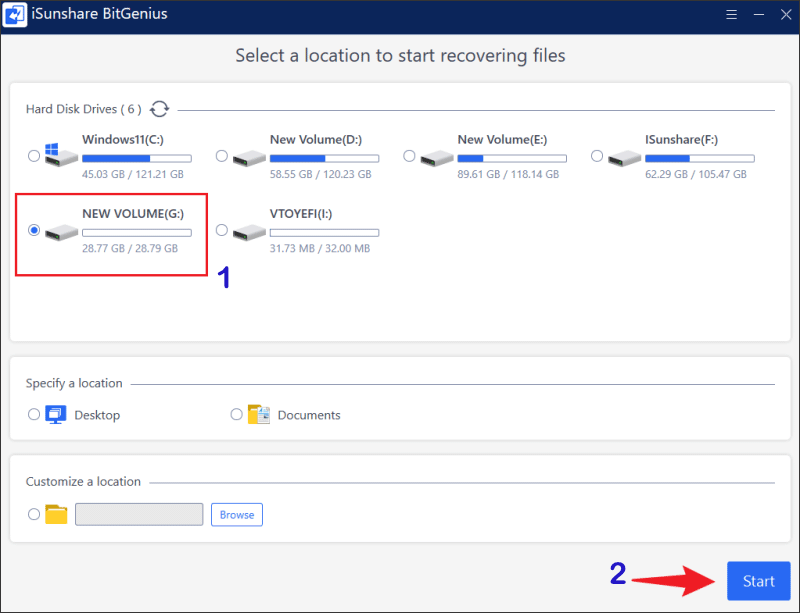
Task: Click the NEW VOLUME(G:) usage bar
Action: click(136, 232)
